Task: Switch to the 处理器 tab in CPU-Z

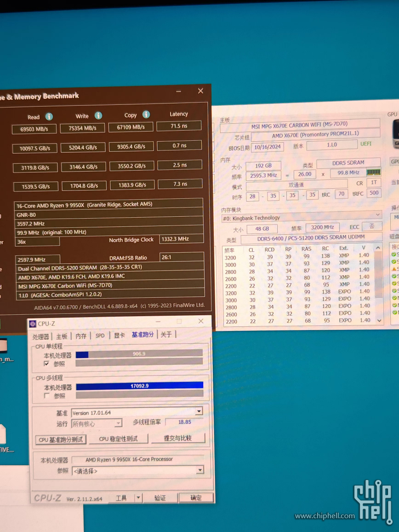Action: coord(40,336)
